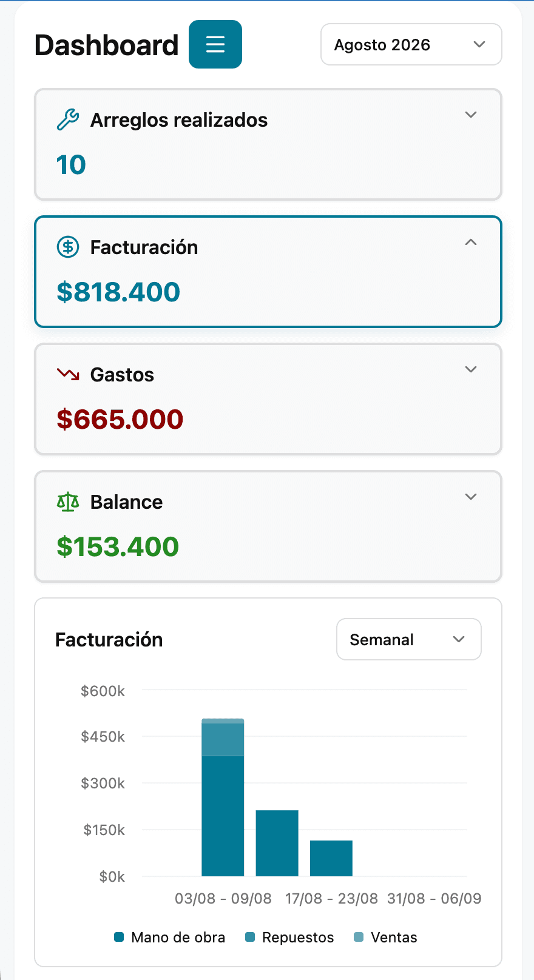Click the dollar circle icon in Facturación
Screen dimensions: 534x980
pyautogui.click(x=68, y=247)
